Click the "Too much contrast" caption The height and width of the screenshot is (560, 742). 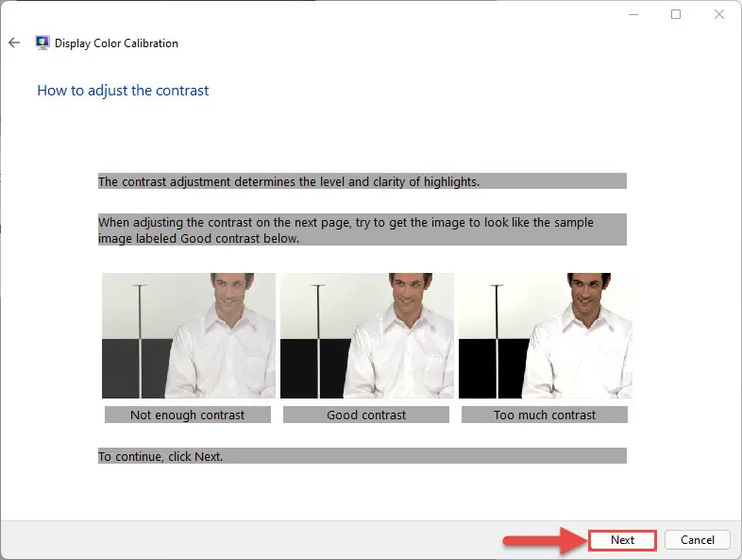(x=545, y=415)
